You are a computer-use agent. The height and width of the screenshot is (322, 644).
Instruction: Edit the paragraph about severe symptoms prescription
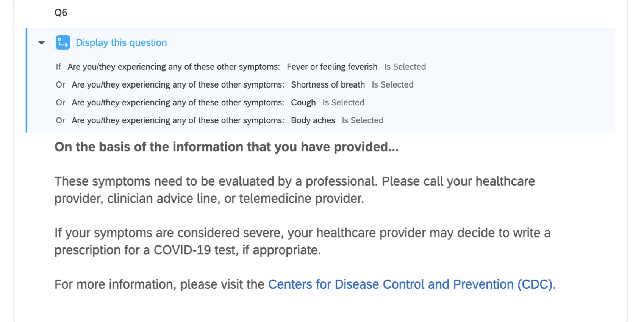click(265, 241)
